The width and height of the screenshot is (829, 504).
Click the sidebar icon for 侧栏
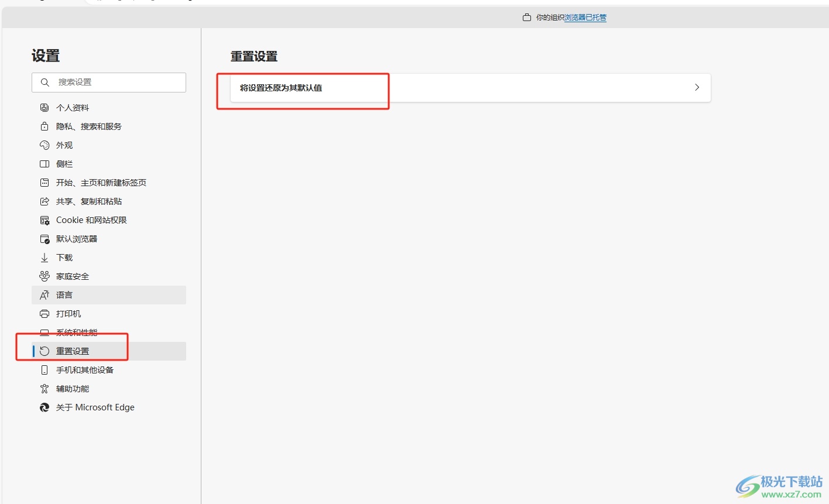pyautogui.click(x=44, y=164)
